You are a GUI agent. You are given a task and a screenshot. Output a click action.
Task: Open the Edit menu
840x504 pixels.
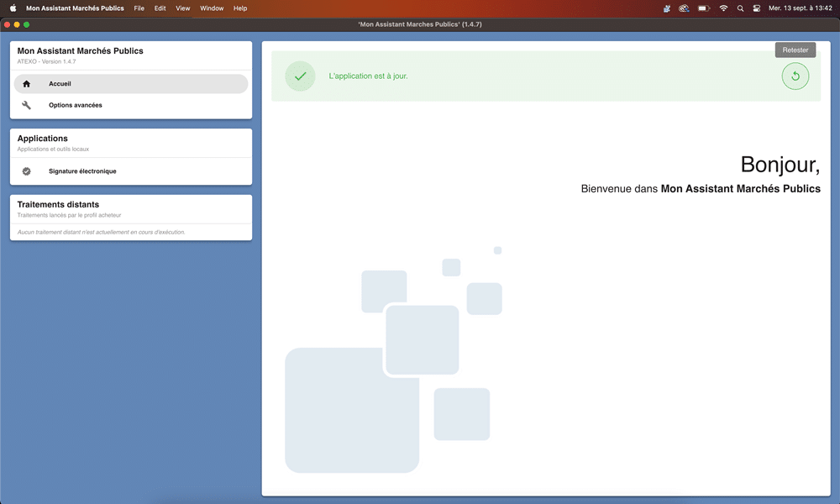(160, 8)
